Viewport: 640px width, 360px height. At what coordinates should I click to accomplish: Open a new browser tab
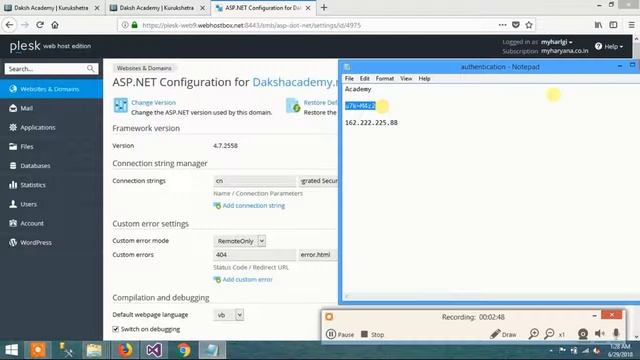(324, 8)
